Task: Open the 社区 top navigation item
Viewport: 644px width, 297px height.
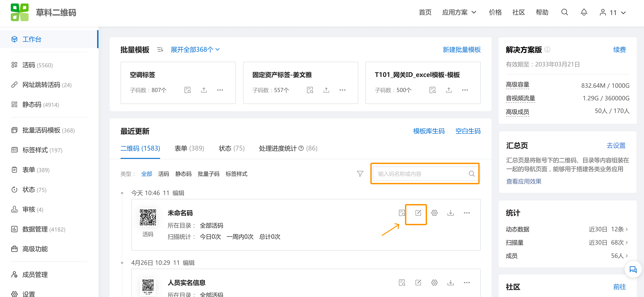Action: [x=518, y=12]
